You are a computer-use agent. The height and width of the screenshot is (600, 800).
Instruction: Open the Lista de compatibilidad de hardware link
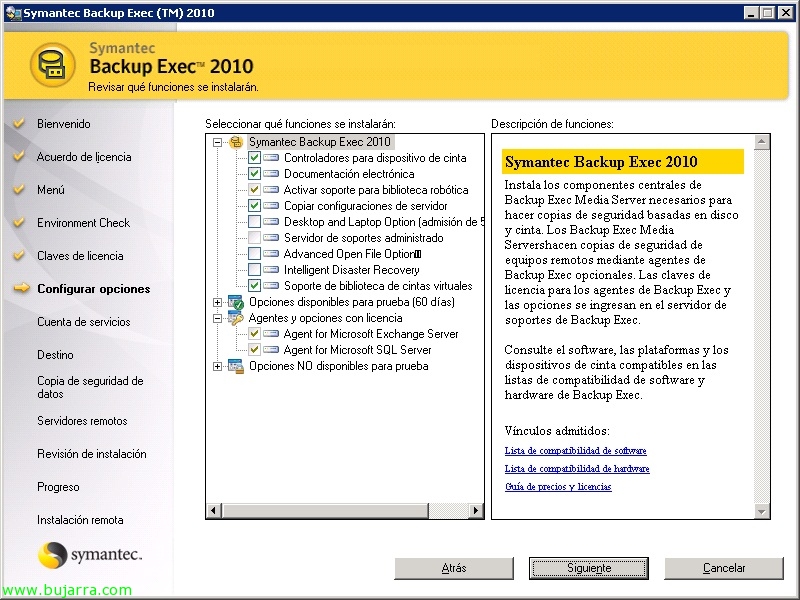point(577,469)
